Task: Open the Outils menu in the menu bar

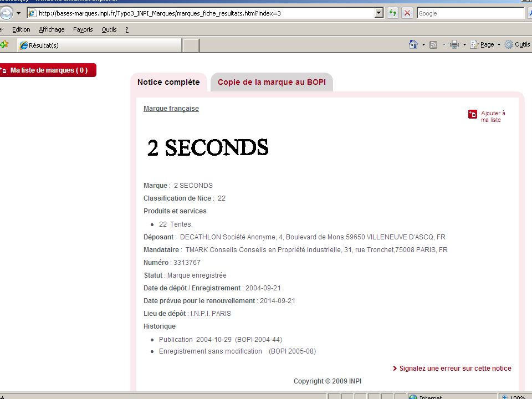Action: [109, 29]
